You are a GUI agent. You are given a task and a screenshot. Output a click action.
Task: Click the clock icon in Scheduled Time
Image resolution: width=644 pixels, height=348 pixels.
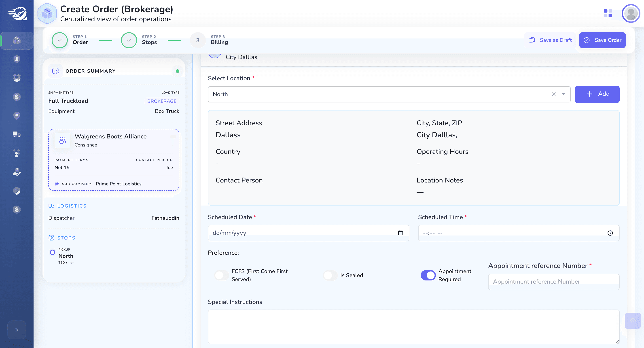[610, 233]
